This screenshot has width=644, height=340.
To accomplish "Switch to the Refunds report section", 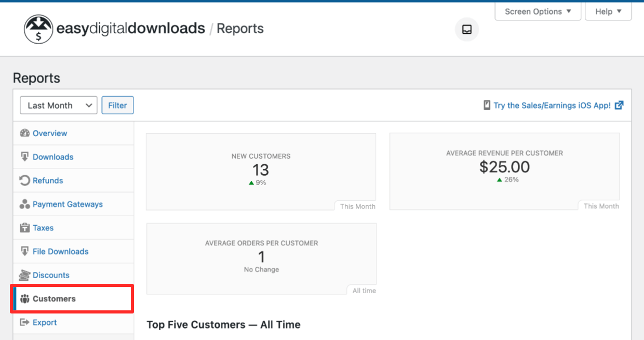I will [x=47, y=180].
